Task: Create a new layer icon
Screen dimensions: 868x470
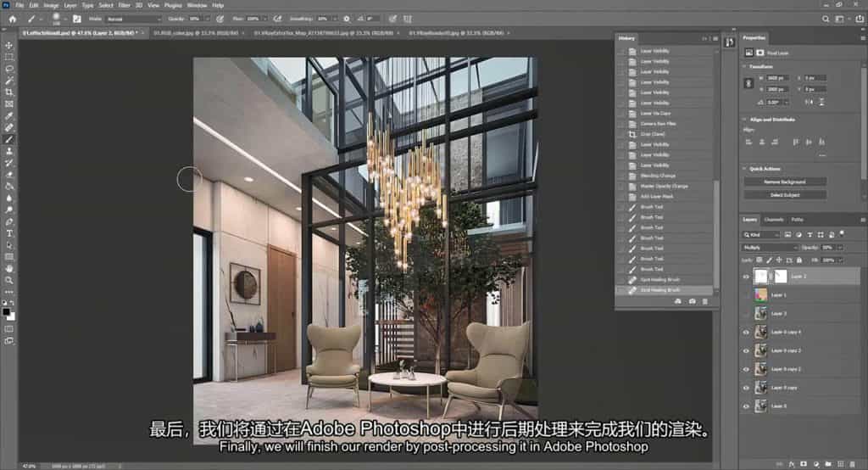Action: click(x=840, y=464)
